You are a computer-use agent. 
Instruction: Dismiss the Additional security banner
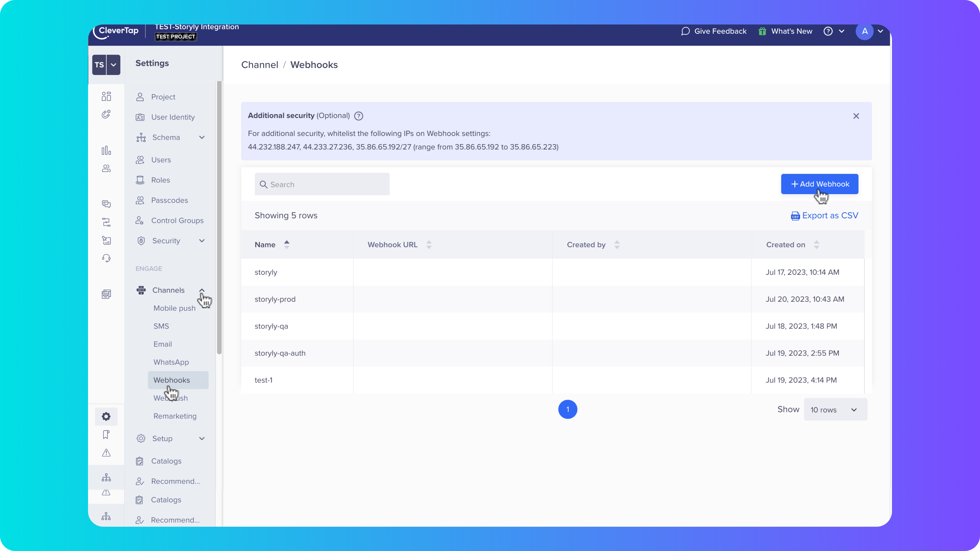(856, 116)
